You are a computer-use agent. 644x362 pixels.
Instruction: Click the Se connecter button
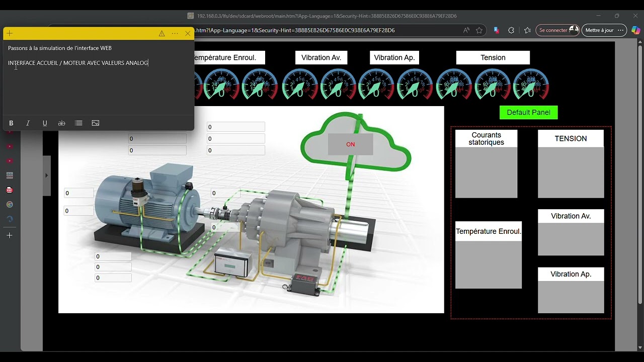557,30
